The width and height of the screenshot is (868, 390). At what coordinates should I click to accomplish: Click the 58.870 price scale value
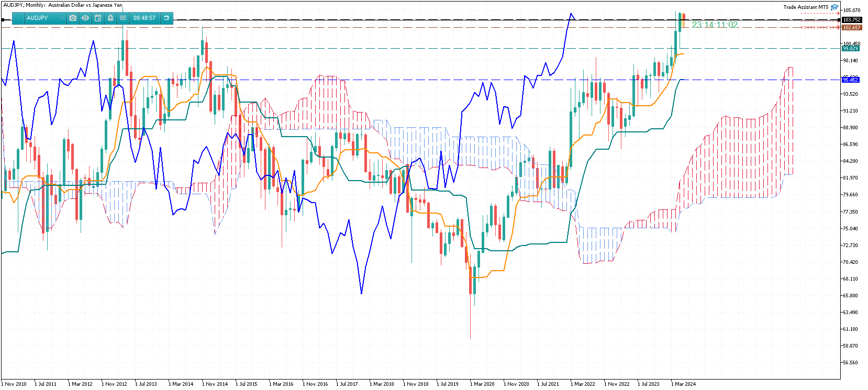pyautogui.click(x=850, y=346)
